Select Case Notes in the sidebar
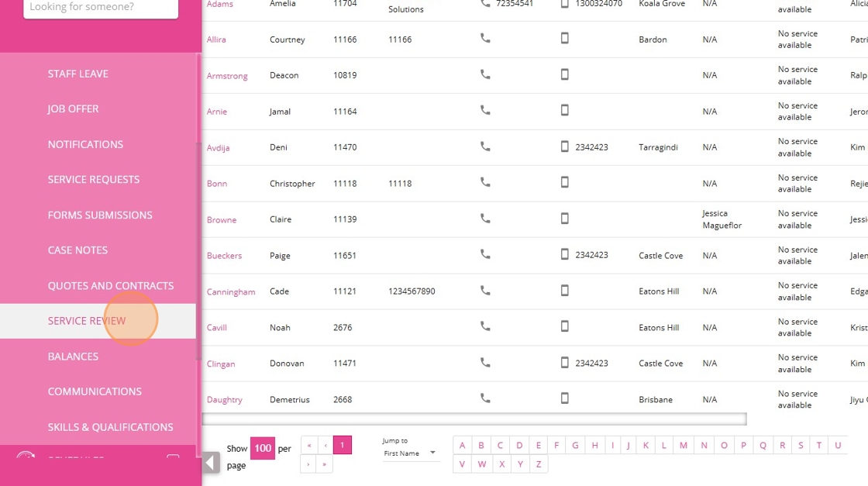 point(77,250)
